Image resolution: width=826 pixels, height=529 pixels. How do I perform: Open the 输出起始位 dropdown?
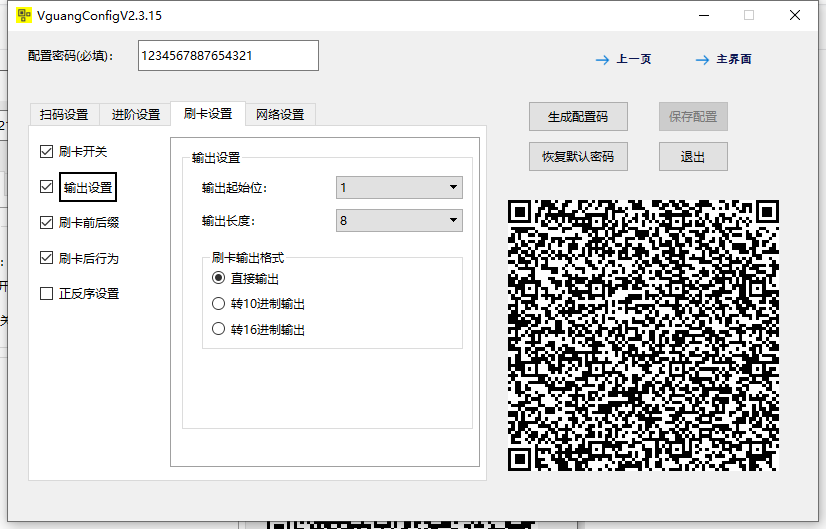[x=399, y=188]
